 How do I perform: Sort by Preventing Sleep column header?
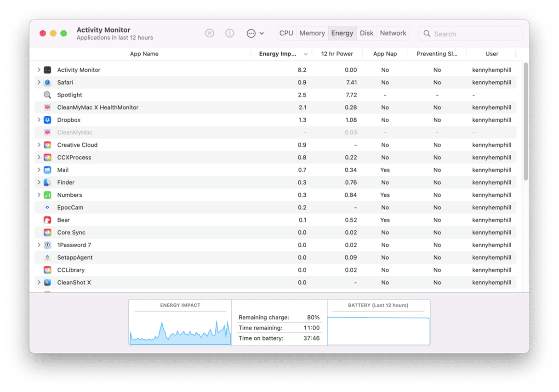click(437, 54)
